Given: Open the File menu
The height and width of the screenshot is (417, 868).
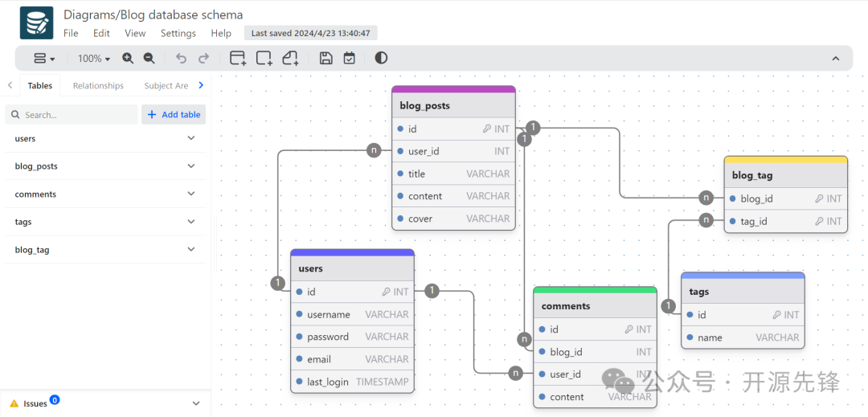Looking at the screenshot, I should 71,33.
